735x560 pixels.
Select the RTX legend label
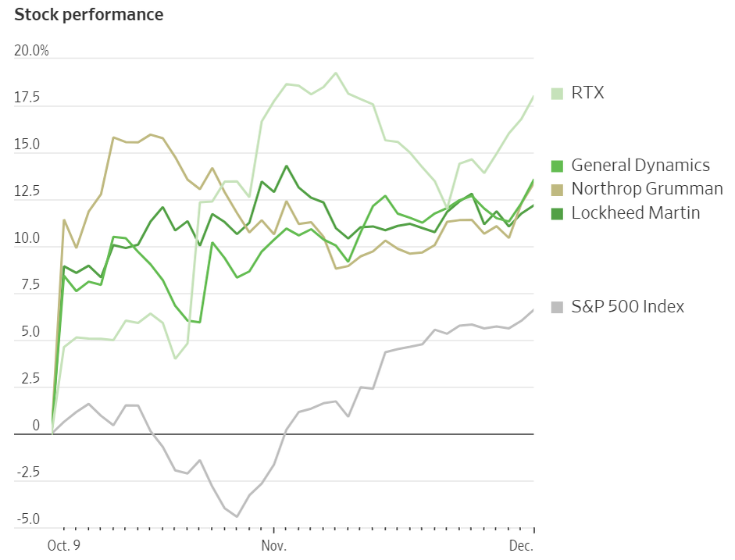pyautogui.click(x=588, y=93)
